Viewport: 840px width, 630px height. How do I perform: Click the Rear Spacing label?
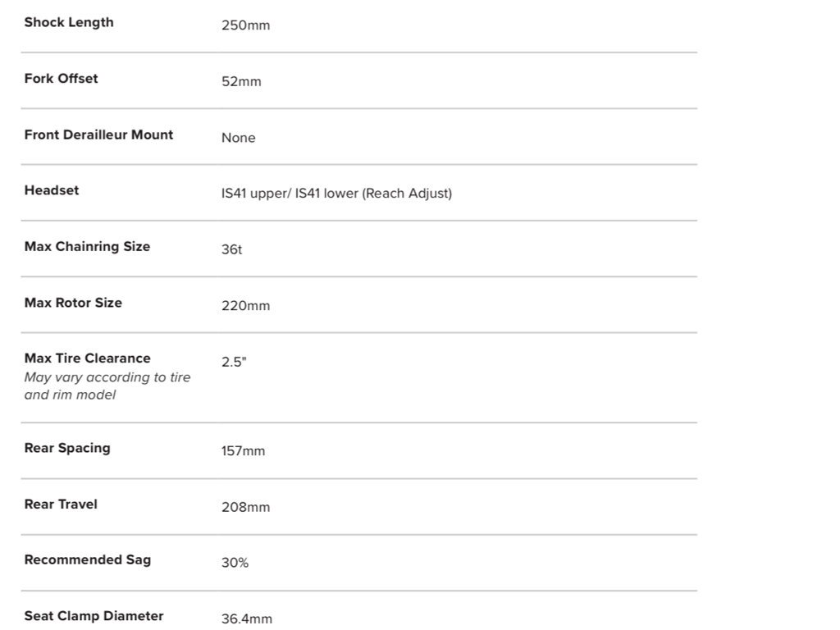[66, 448]
